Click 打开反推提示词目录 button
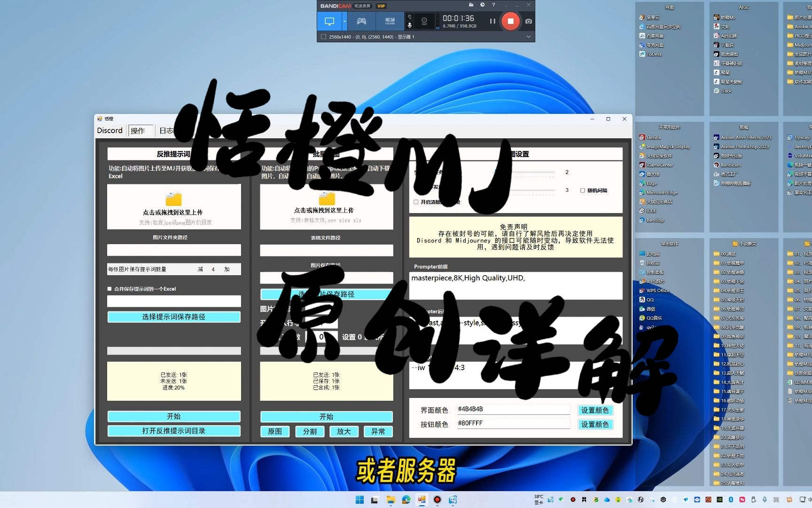 click(174, 431)
